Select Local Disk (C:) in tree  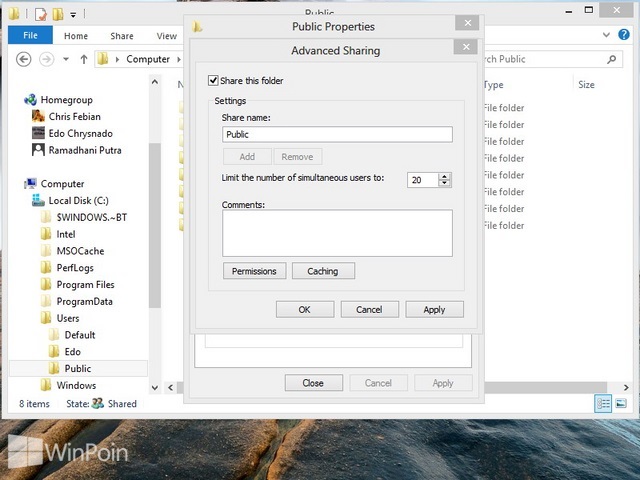(x=78, y=200)
